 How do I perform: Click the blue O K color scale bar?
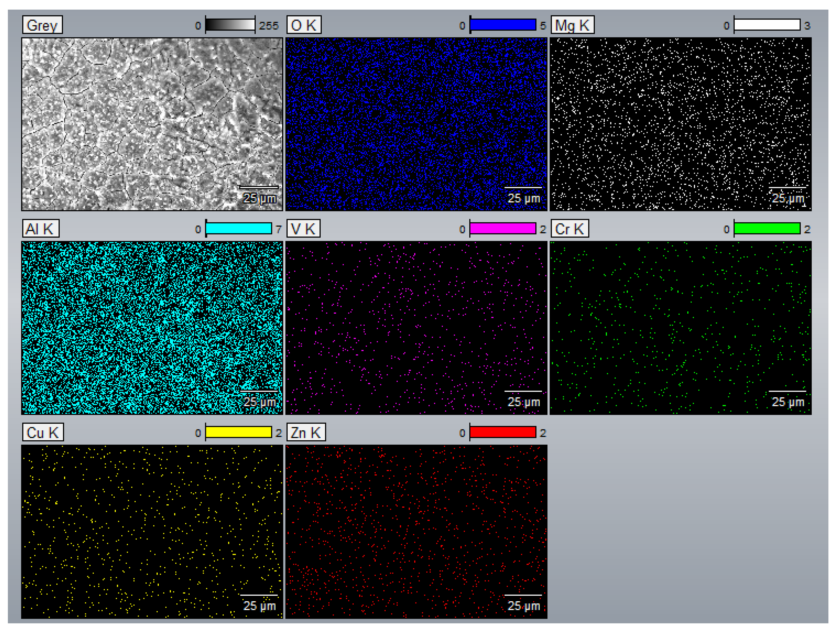tap(503, 25)
